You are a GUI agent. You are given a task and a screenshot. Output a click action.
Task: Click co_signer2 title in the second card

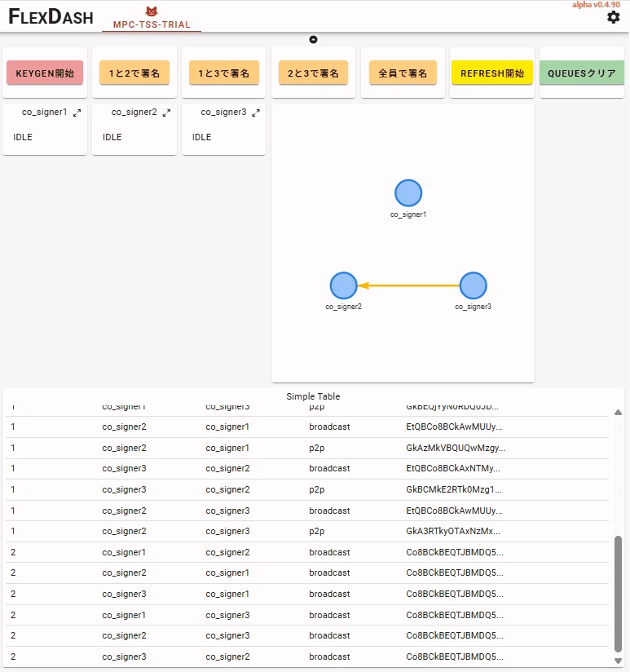coord(134,113)
